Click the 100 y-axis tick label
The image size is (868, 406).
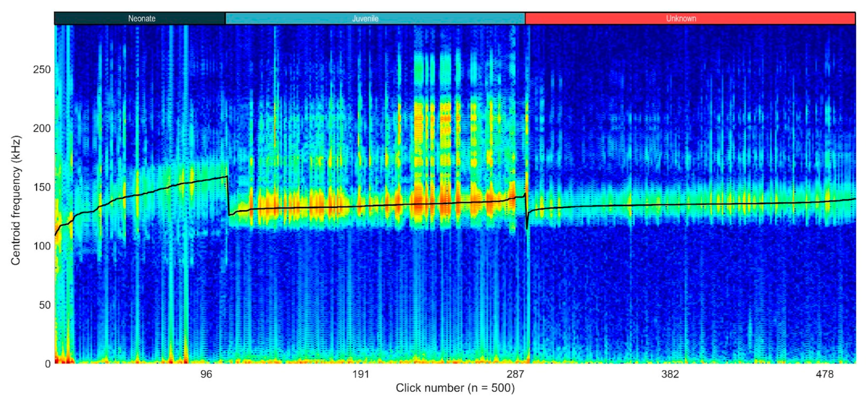pyautogui.click(x=42, y=246)
